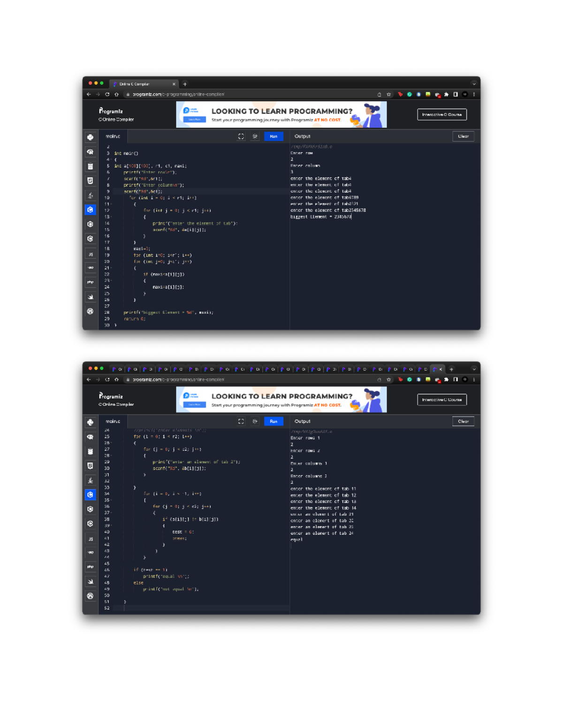Toggle fullscreen editor in the single-tab window
The height and width of the screenshot is (728, 563).
241,136
